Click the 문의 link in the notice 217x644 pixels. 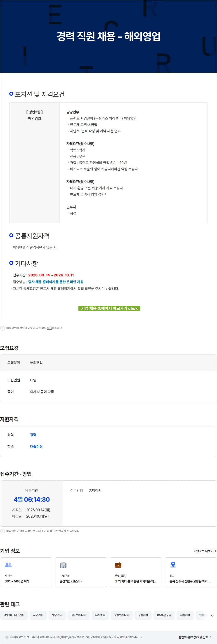pyautogui.click(x=50, y=328)
